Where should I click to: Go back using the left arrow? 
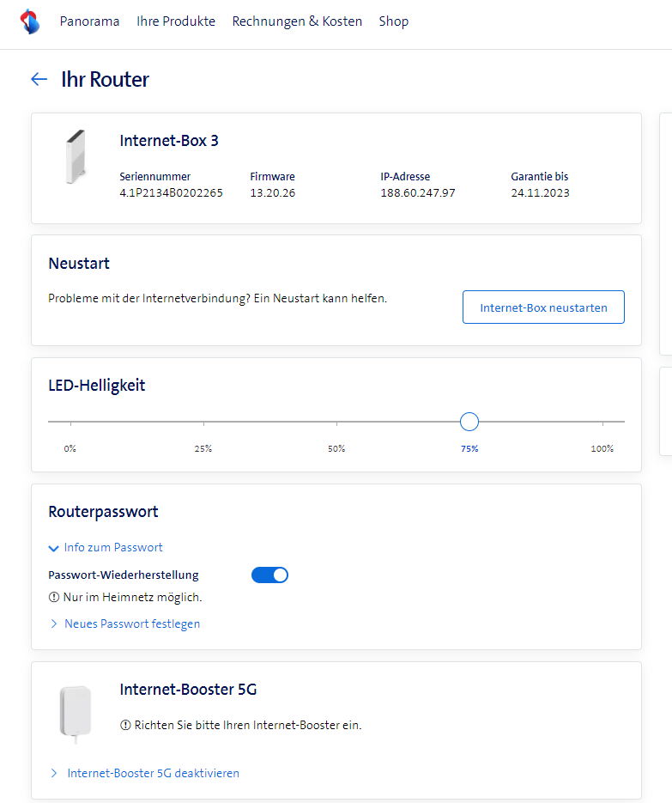pos(39,80)
